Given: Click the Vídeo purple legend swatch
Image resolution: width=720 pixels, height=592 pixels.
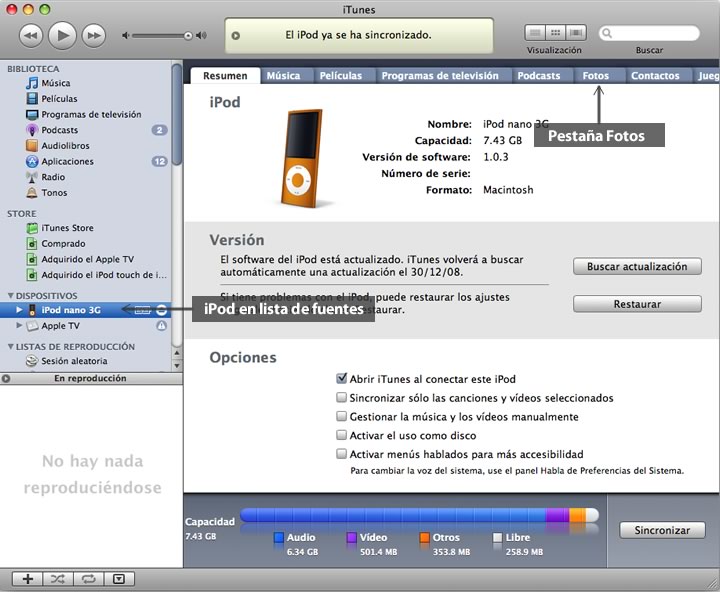Looking at the screenshot, I should tap(351, 537).
